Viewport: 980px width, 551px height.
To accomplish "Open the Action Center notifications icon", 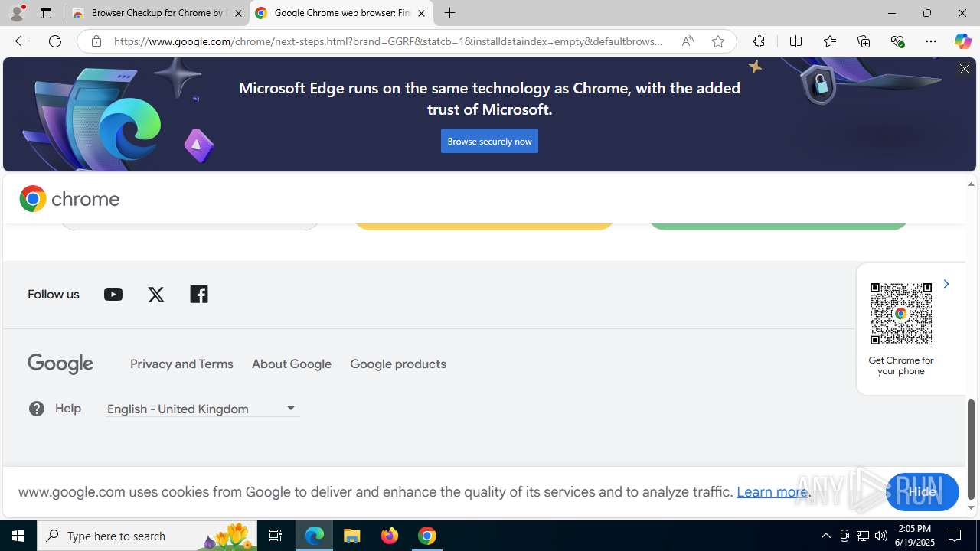I will (955, 536).
